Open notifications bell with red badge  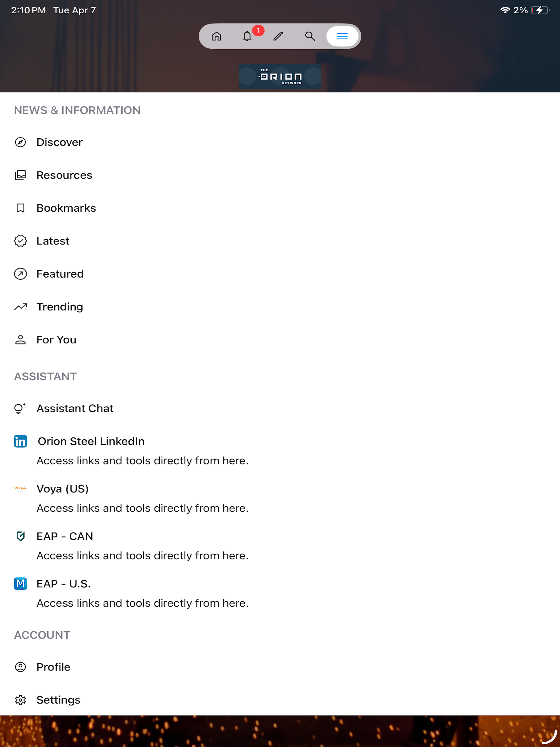pos(247,36)
